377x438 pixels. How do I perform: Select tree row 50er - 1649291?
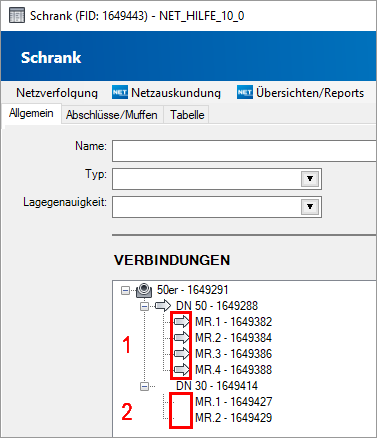click(x=193, y=290)
